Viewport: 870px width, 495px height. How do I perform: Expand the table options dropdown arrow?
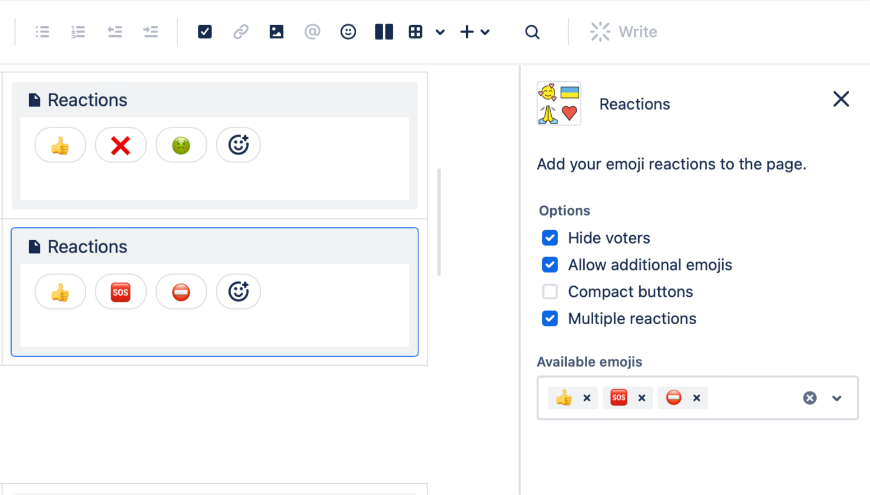coord(440,32)
